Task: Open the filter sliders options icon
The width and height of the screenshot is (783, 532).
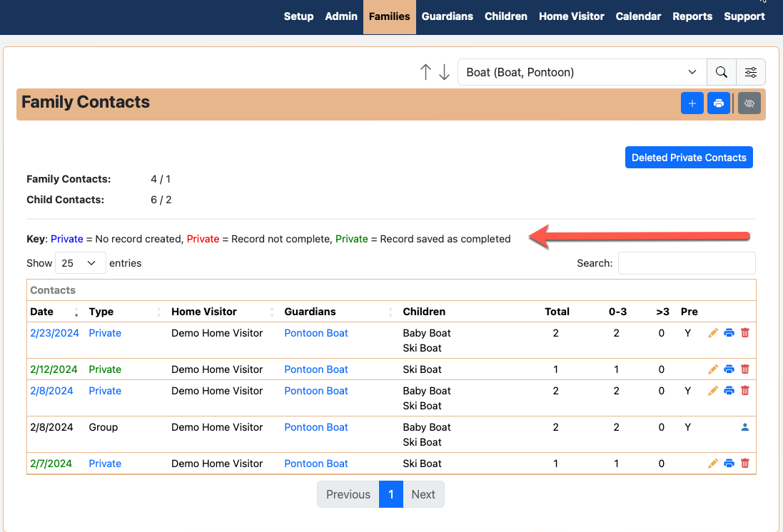Action: [751, 72]
